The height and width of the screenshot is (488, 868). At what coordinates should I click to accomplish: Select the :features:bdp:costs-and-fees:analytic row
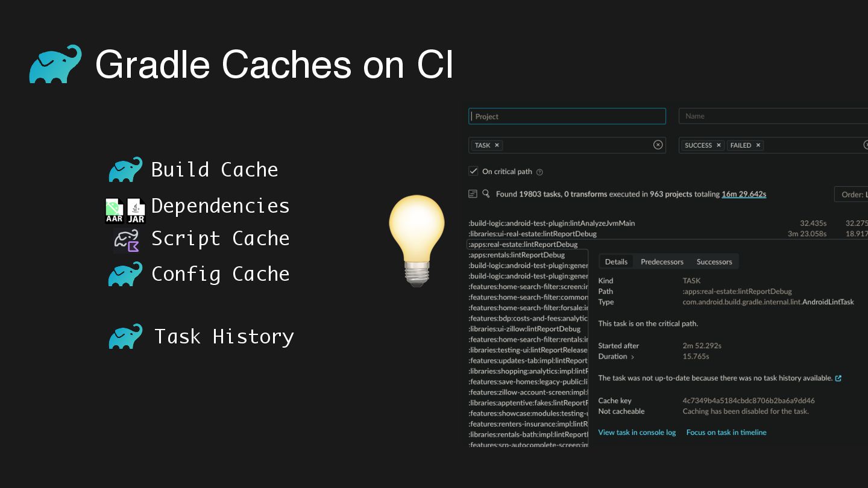[x=528, y=318]
